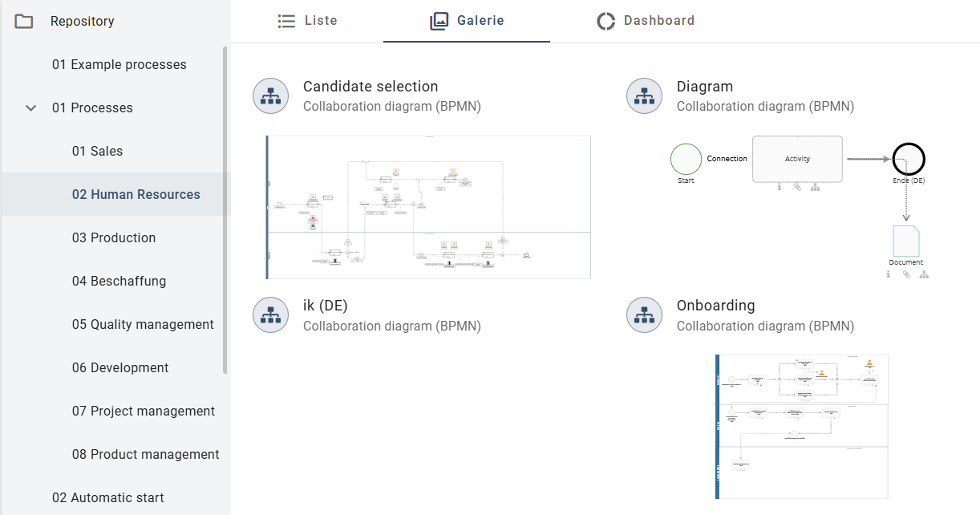
Task: Open the Onboarding diagram title
Action: point(715,306)
